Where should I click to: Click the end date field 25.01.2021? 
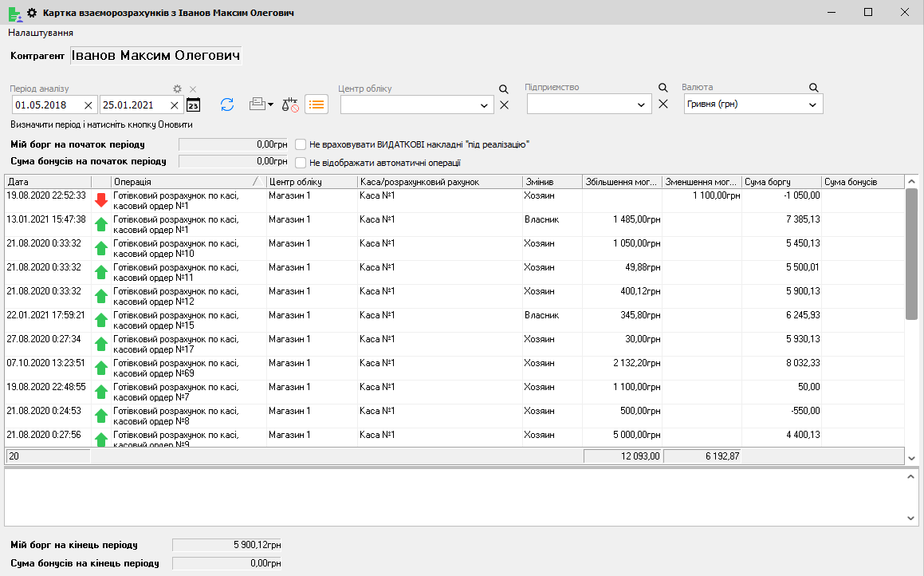point(134,105)
